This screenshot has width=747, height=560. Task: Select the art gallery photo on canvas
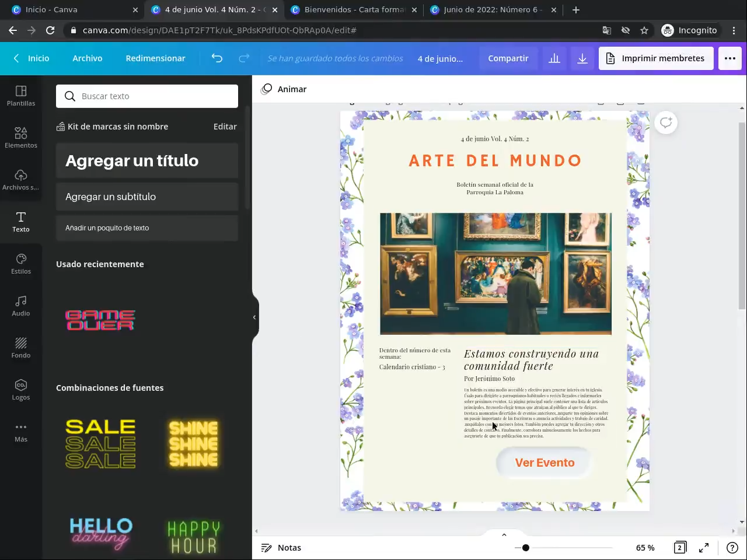point(495,274)
